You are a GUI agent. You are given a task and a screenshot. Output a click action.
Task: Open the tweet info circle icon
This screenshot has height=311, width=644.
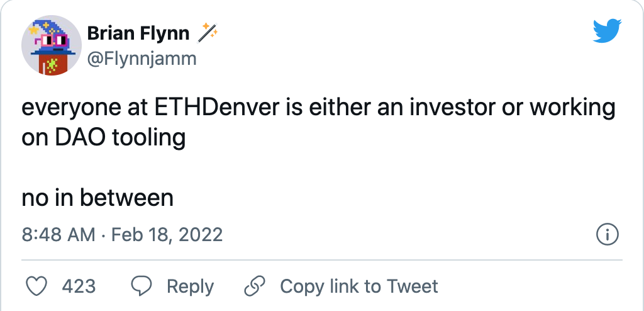pyautogui.click(x=607, y=235)
